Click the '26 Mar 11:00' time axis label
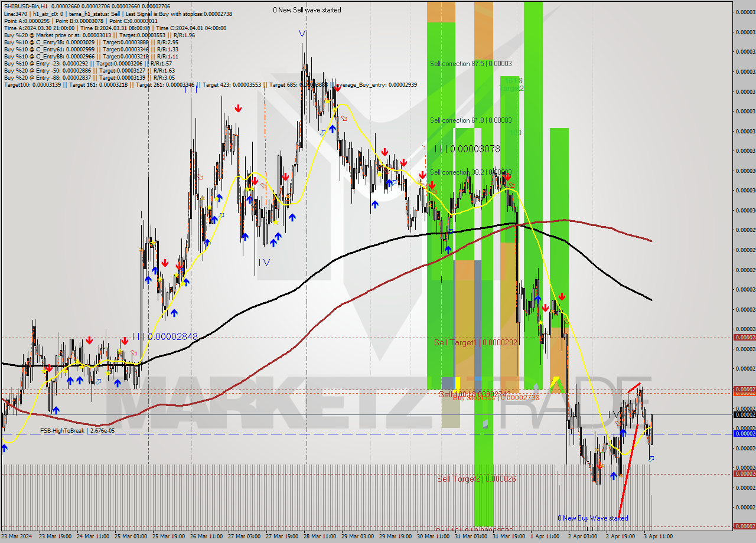756x543 pixels. [x=207, y=537]
